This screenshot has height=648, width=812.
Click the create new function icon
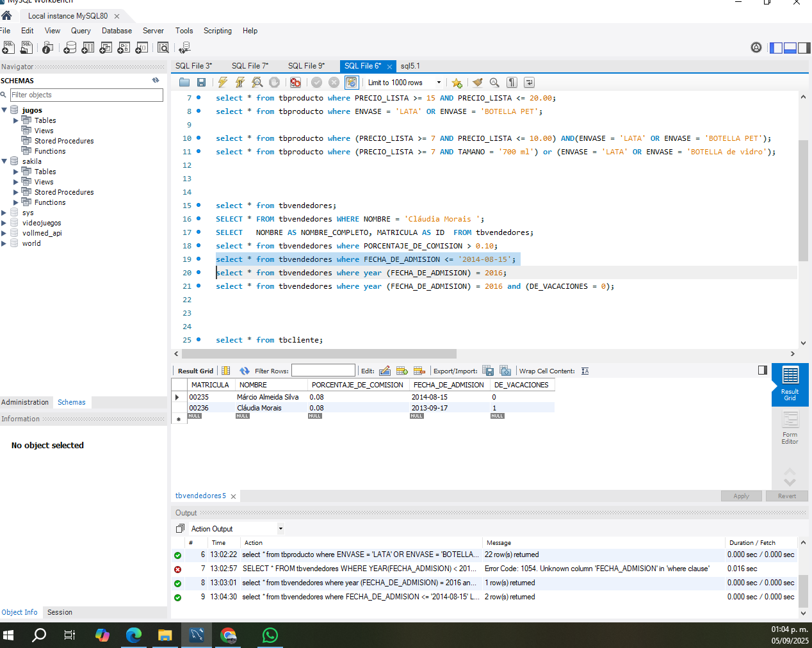[142, 47]
